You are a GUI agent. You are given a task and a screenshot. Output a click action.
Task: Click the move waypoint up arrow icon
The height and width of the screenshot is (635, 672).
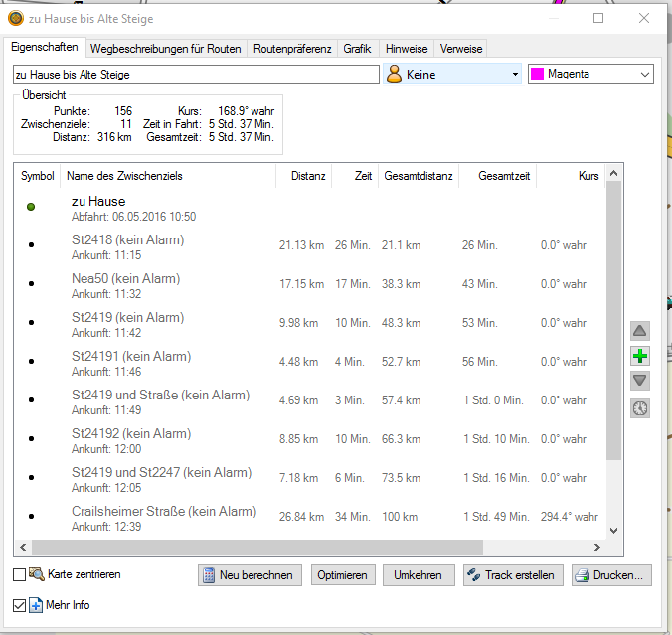[x=640, y=331]
